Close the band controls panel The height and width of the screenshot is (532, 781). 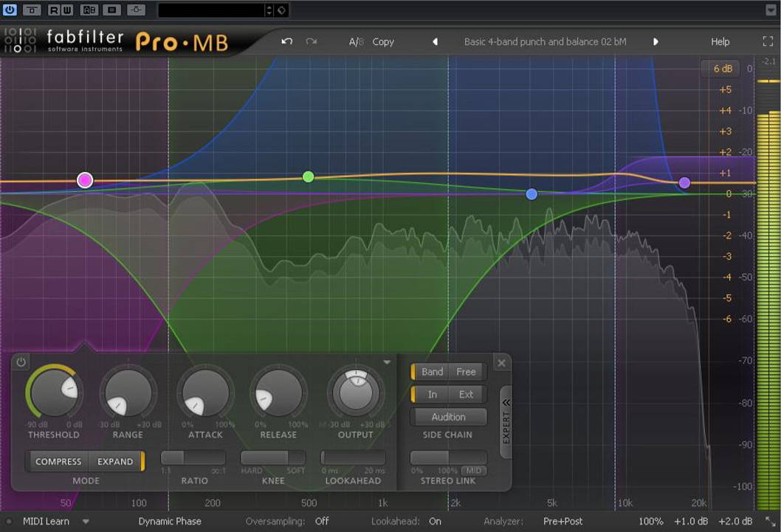pyautogui.click(x=501, y=363)
